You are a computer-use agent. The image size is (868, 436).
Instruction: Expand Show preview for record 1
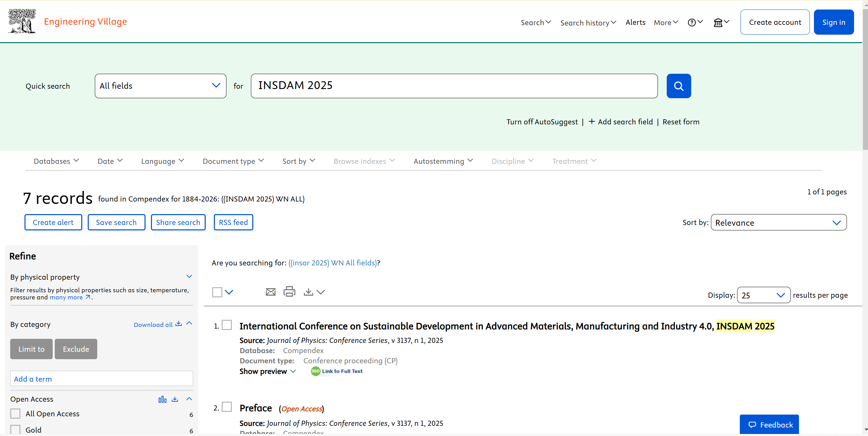[268, 371]
